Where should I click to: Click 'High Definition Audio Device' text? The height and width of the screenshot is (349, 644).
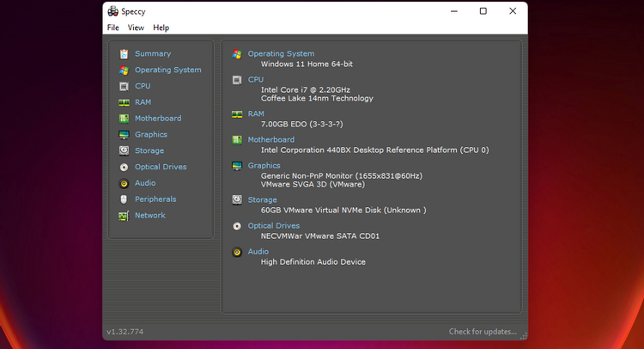313,262
